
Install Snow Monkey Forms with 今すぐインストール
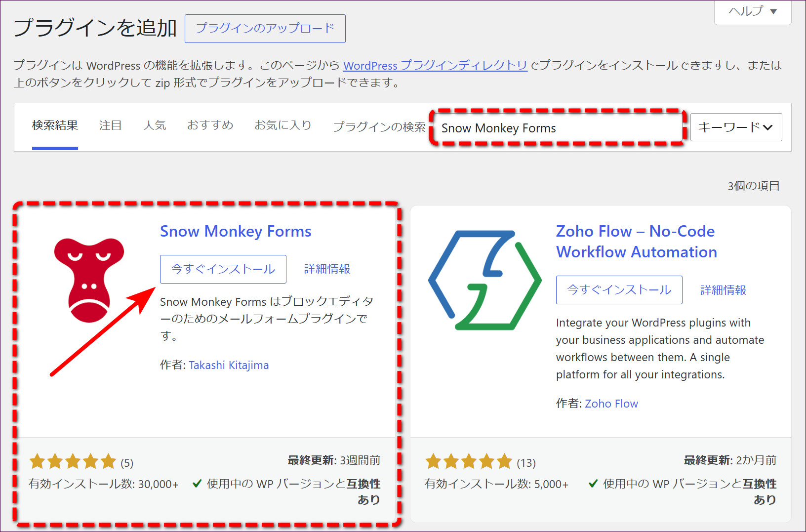tap(223, 269)
